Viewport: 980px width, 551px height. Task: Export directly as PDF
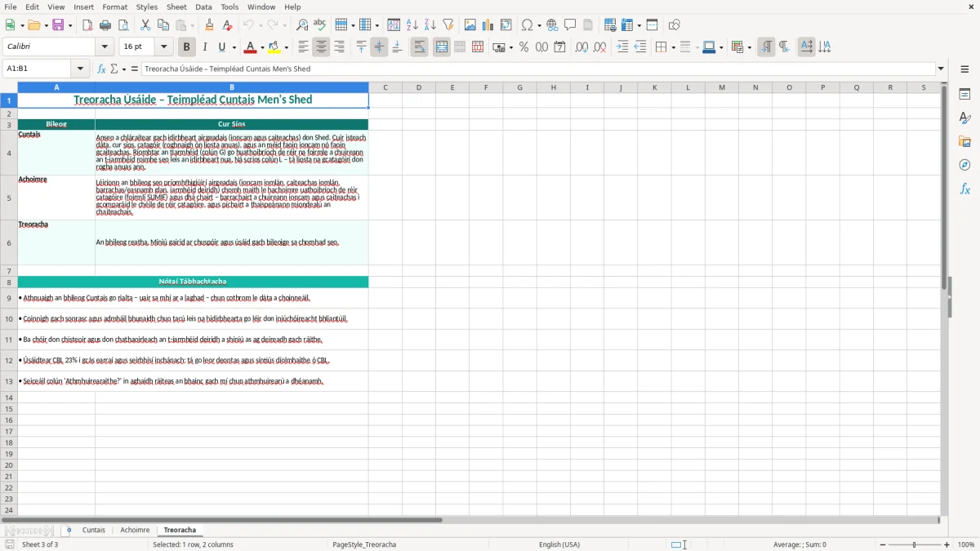(x=87, y=25)
